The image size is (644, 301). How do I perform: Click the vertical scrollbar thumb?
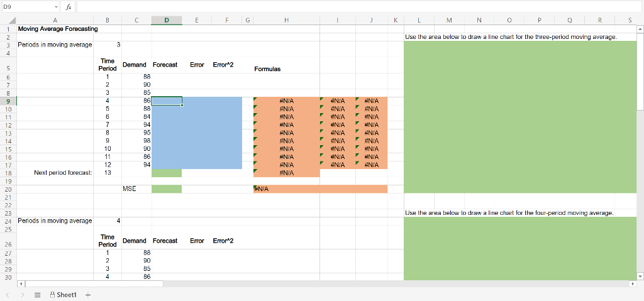[x=639, y=72]
